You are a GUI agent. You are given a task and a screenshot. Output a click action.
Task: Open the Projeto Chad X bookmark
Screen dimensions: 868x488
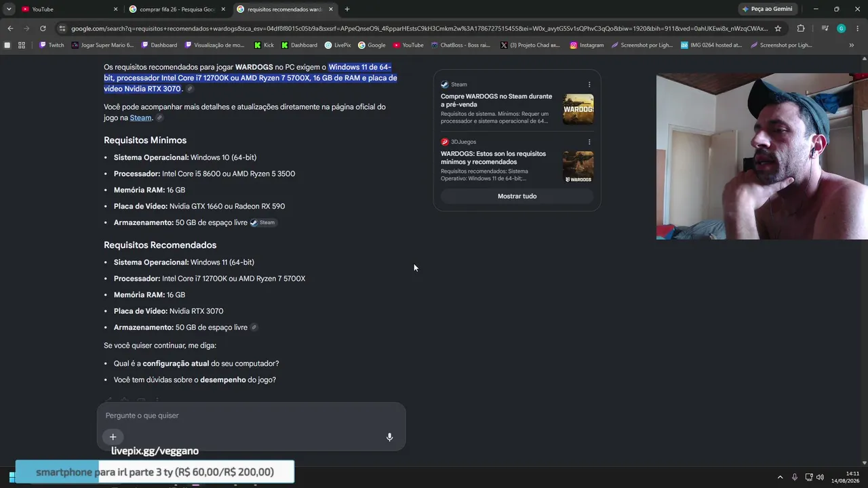530,45
